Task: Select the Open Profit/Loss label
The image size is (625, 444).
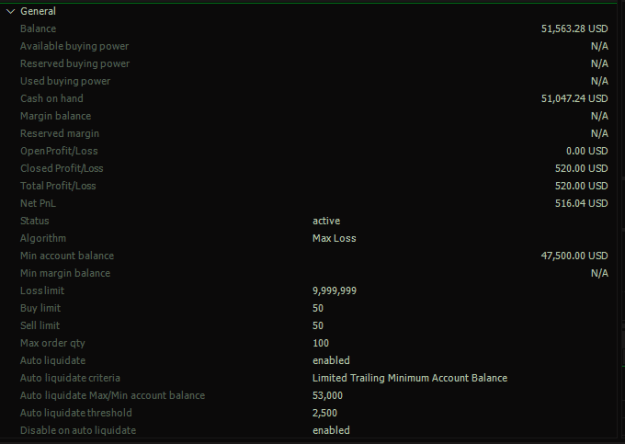Action: click(59, 151)
